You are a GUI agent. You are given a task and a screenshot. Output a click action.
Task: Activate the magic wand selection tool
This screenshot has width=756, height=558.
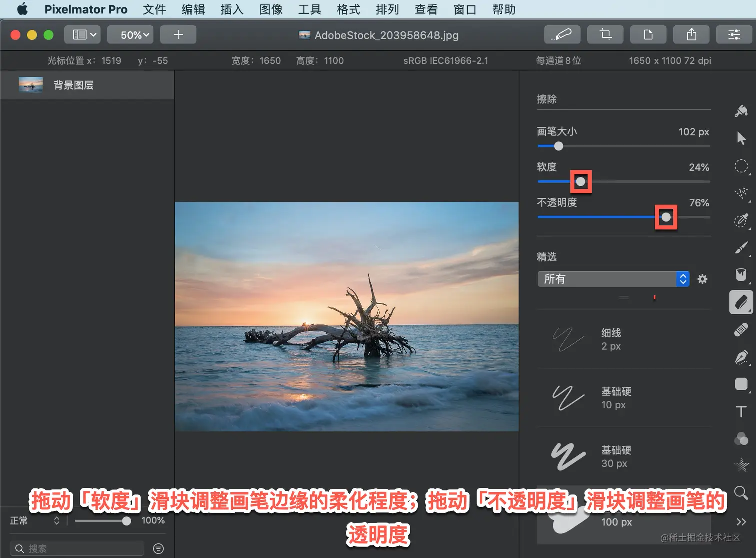pyautogui.click(x=741, y=193)
